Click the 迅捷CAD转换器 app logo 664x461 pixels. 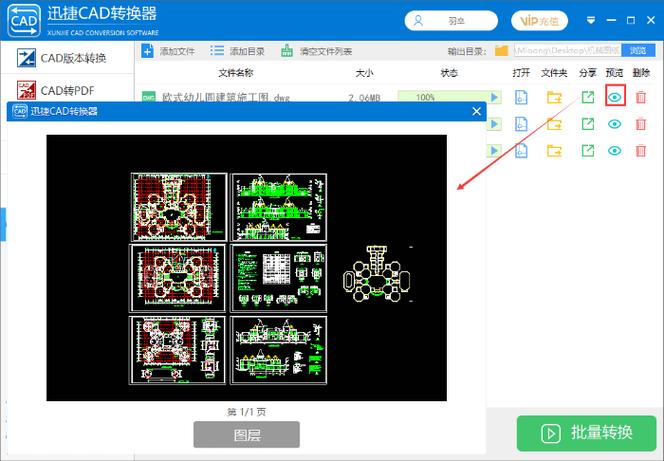point(24,20)
